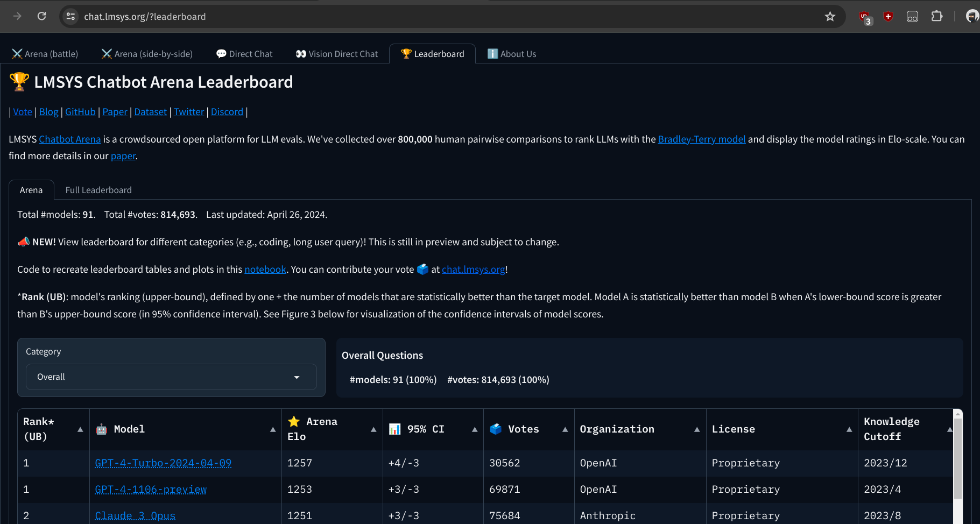Click the megaphone icon beside NEW!

(x=24, y=242)
